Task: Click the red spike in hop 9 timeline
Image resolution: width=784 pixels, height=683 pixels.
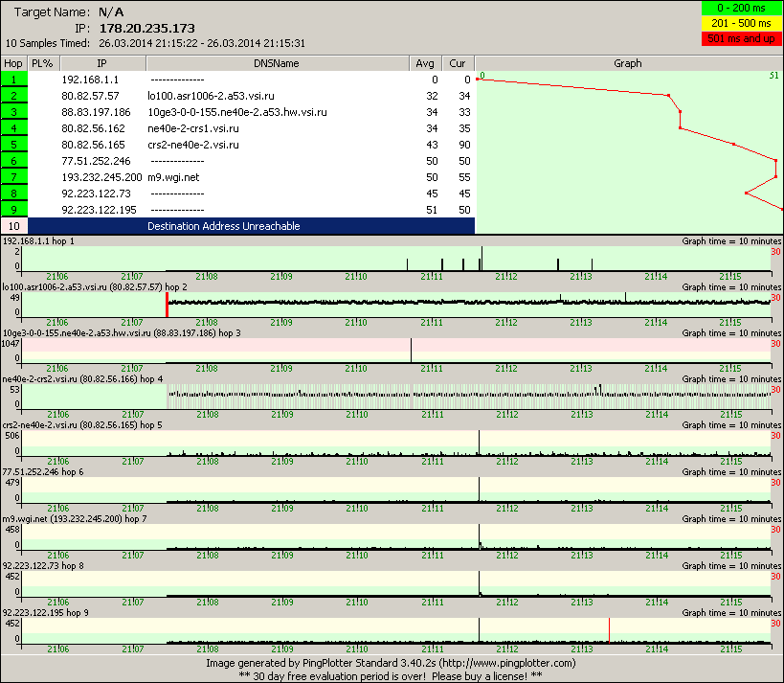Action: (x=609, y=629)
